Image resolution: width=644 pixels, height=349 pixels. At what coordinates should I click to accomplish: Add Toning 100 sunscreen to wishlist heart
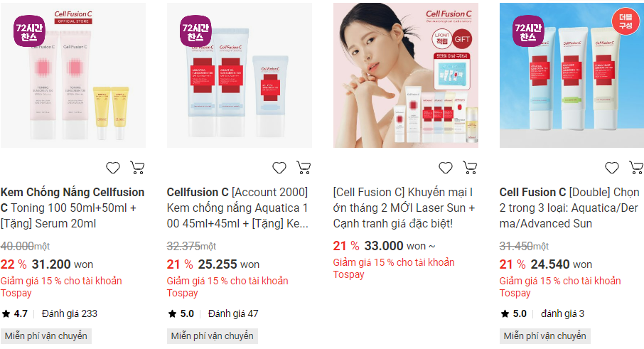(x=113, y=168)
